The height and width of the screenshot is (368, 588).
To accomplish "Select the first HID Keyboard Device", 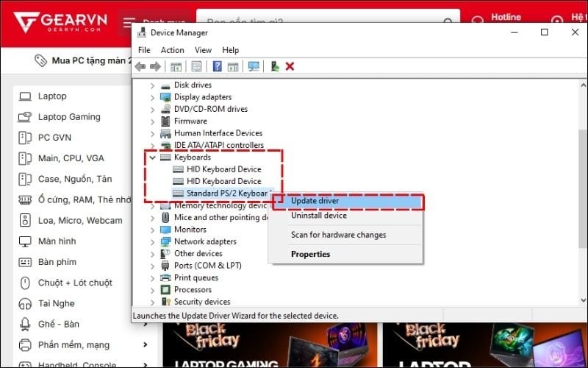I will [x=223, y=169].
